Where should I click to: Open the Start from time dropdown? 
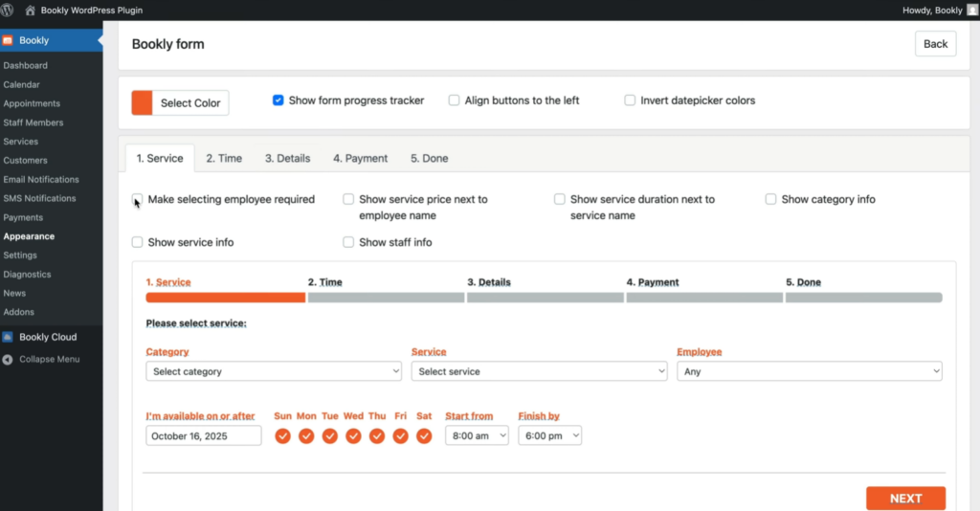(x=477, y=435)
